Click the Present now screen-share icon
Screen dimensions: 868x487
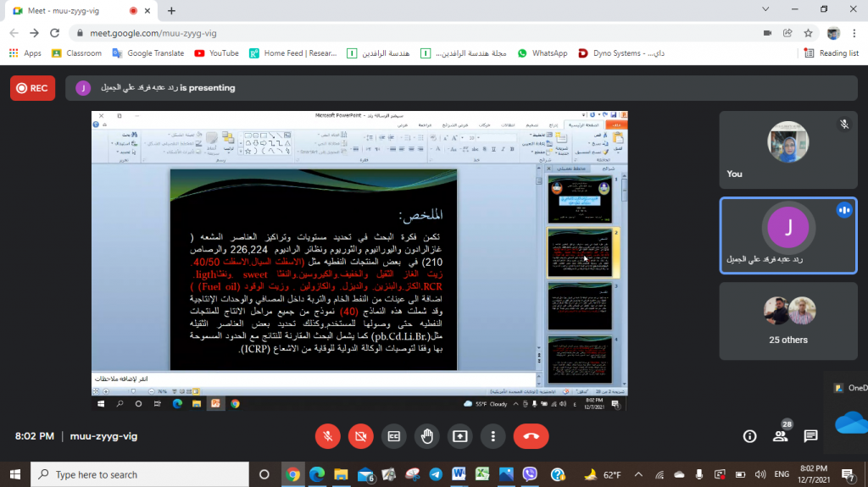460,436
